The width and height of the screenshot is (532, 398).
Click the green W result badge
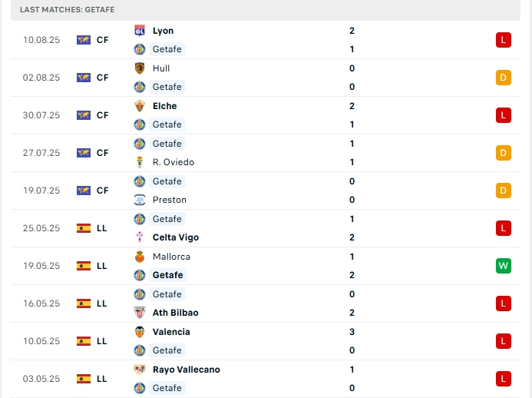pyautogui.click(x=504, y=266)
